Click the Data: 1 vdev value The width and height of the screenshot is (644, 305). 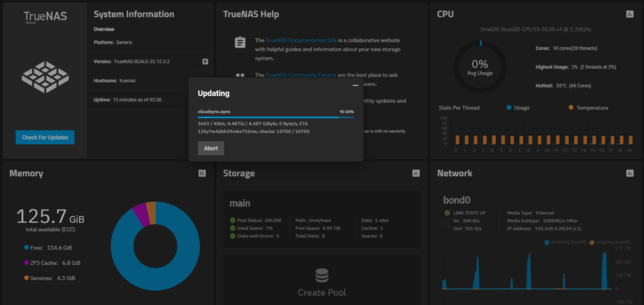(x=375, y=220)
